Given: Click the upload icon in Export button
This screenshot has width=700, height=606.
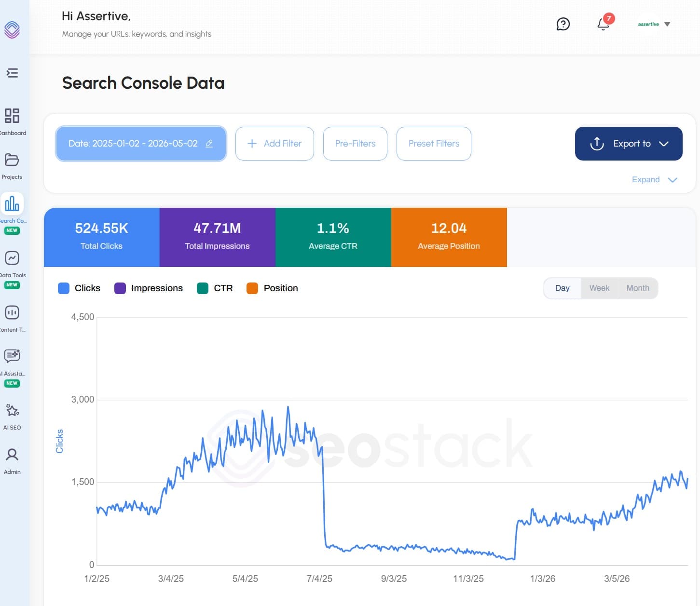Looking at the screenshot, I should (x=597, y=144).
